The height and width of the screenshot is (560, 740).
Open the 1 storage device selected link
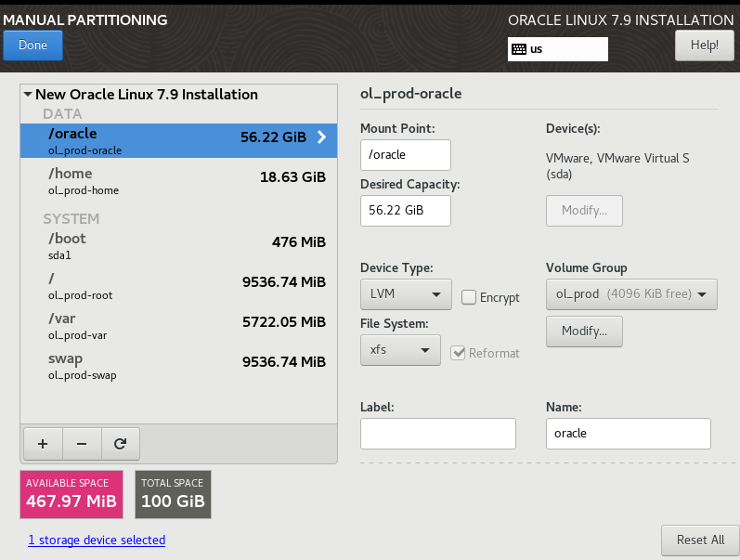pos(97,540)
